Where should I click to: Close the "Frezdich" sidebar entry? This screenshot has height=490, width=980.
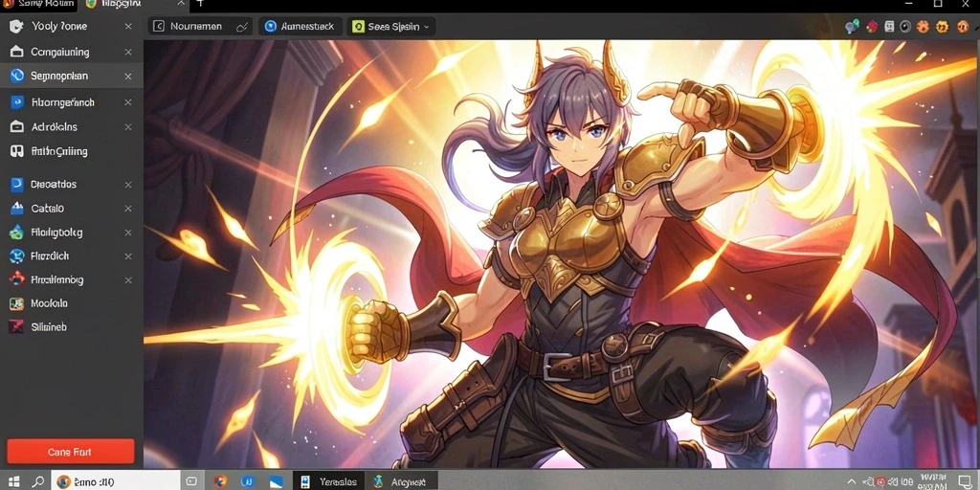tap(128, 256)
